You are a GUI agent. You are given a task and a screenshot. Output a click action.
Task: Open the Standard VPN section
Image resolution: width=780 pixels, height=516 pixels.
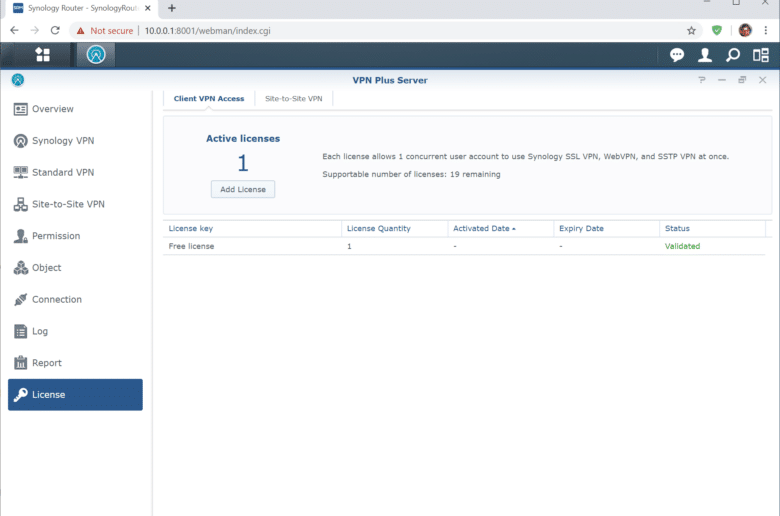[75, 172]
